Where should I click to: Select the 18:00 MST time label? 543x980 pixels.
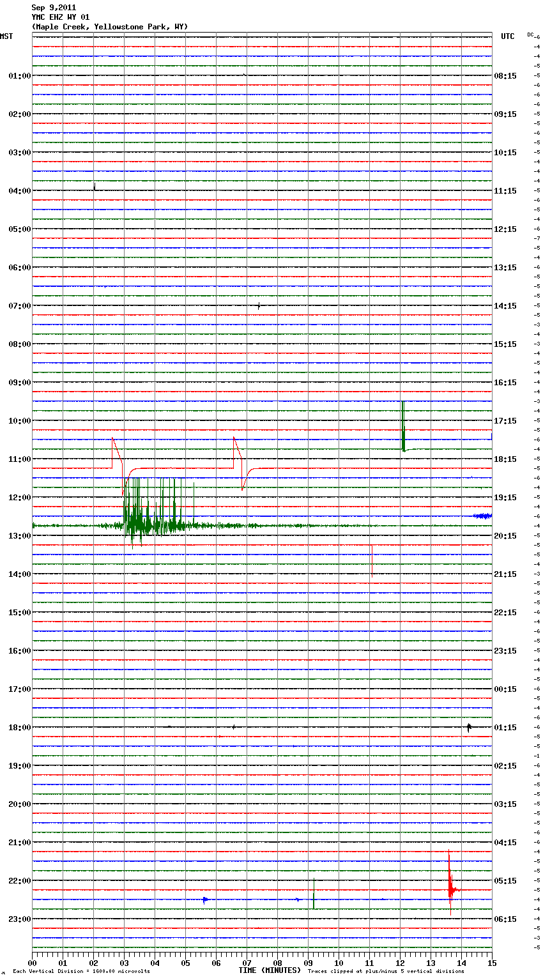(x=20, y=728)
